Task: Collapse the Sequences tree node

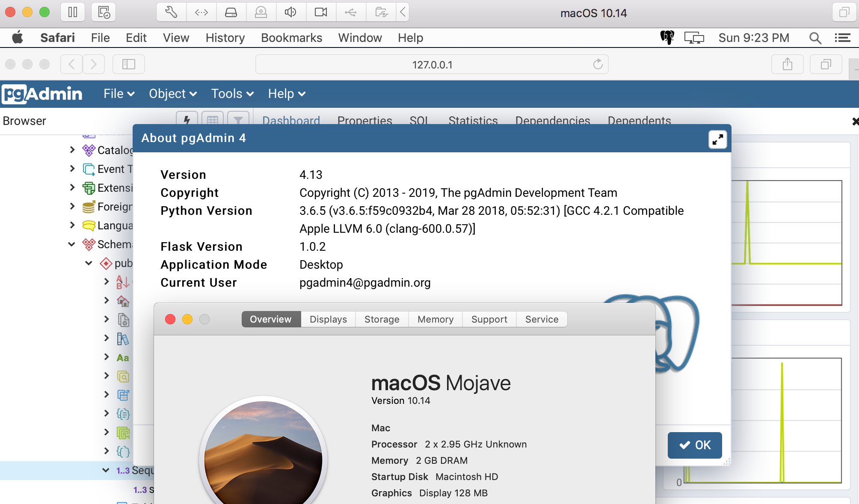Action: coord(106,470)
